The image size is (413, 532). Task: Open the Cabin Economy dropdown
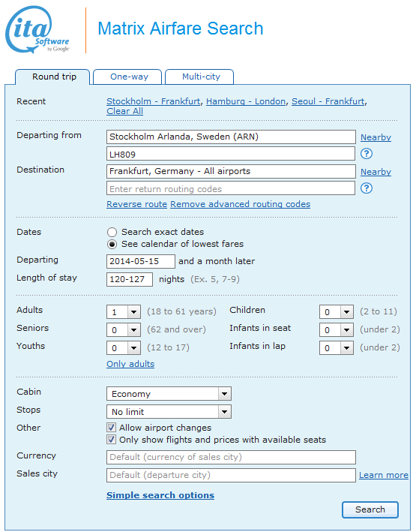(169, 394)
